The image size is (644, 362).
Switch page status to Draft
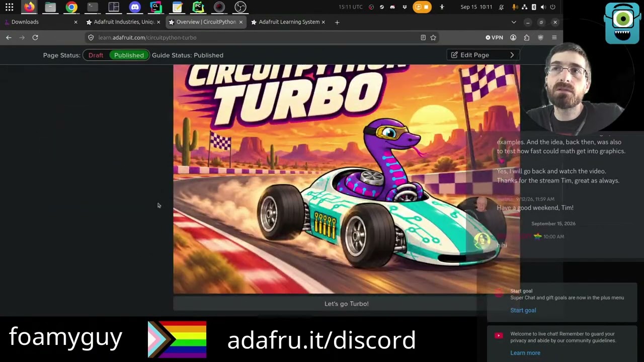point(96,55)
